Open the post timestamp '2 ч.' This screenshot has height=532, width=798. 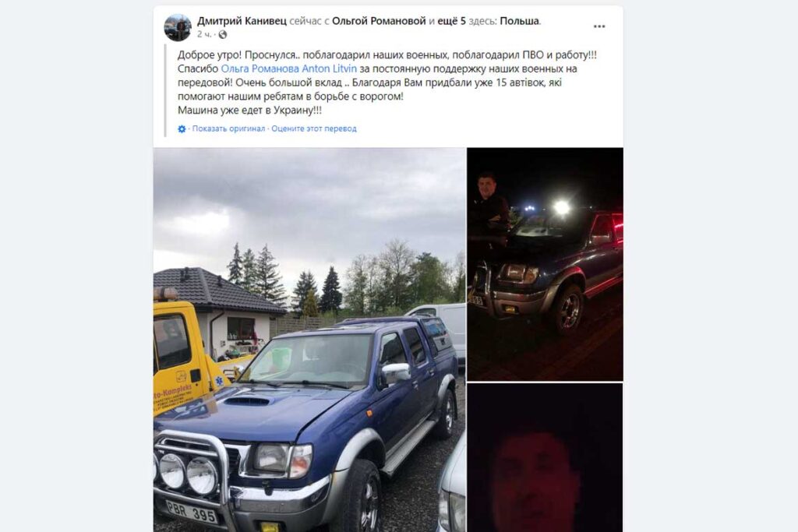point(204,34)
